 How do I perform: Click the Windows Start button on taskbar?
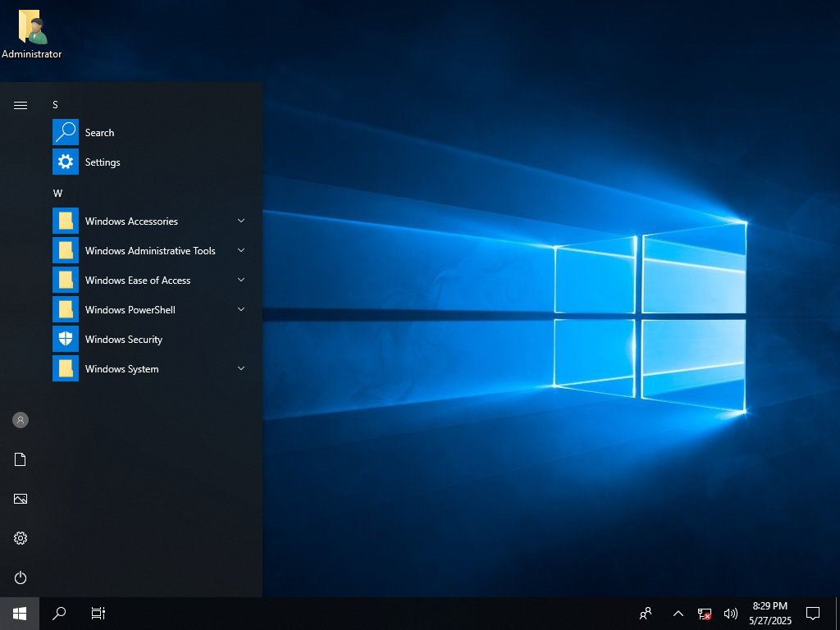click(x=20, y=614)
